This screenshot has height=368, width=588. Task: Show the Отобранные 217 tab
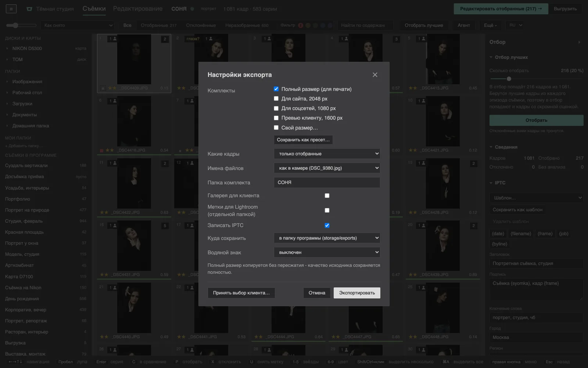pos(159,25)
